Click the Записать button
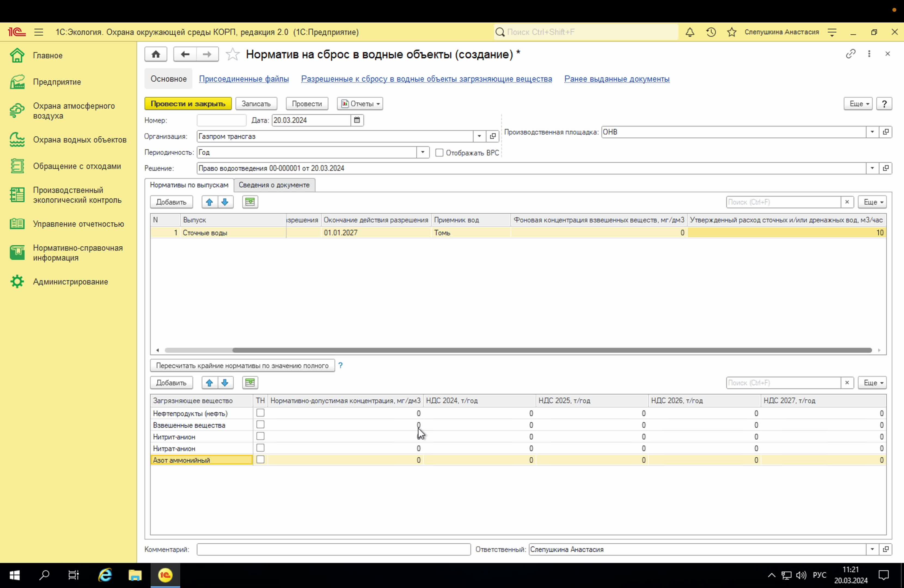The height and width of the screenshot is (588, 904). coord(256,104)
